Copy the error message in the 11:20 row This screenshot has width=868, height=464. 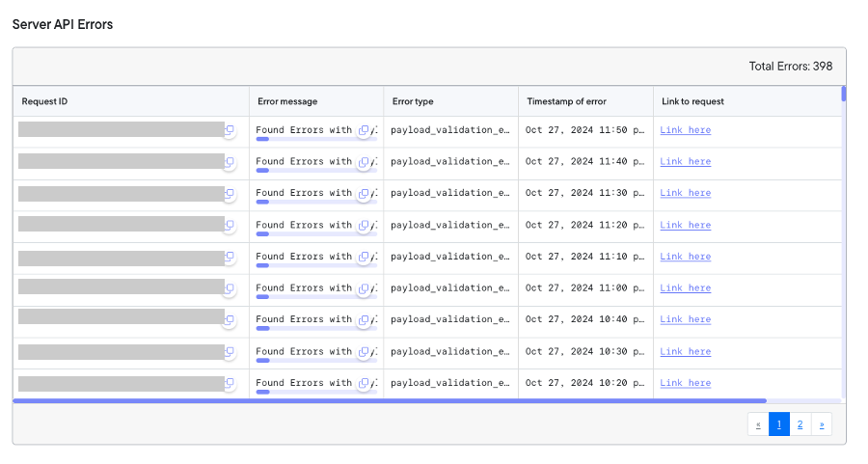(364, 226)
